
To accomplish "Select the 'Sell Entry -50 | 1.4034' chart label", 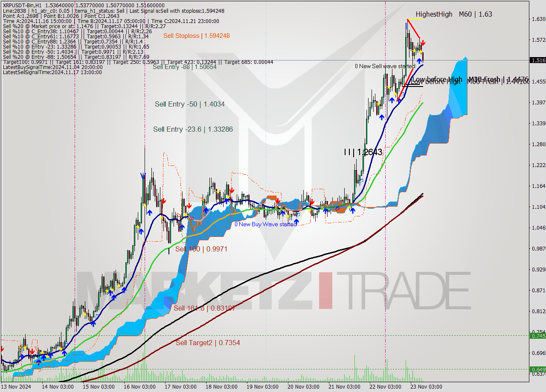I will point(189,104).
